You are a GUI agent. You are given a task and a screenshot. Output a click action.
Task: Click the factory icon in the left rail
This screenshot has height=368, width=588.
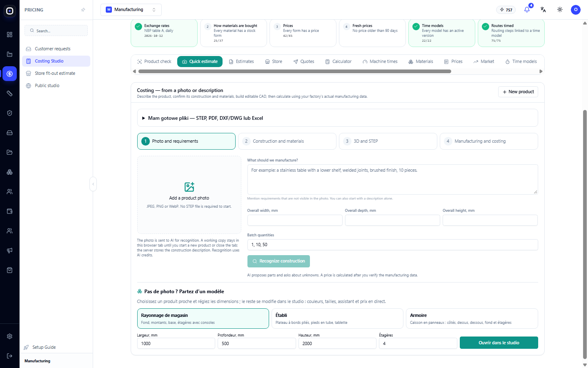coord(10,54)
